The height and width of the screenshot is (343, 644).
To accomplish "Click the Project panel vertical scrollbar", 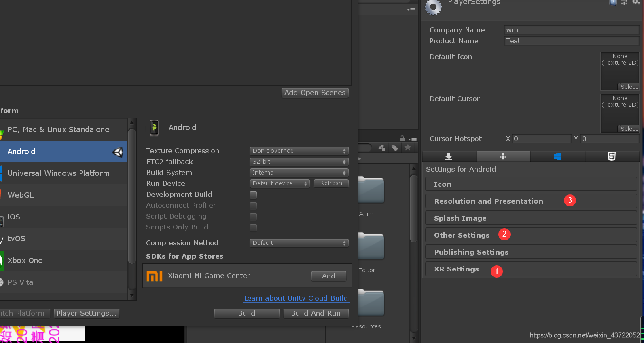I will point(413,208).
